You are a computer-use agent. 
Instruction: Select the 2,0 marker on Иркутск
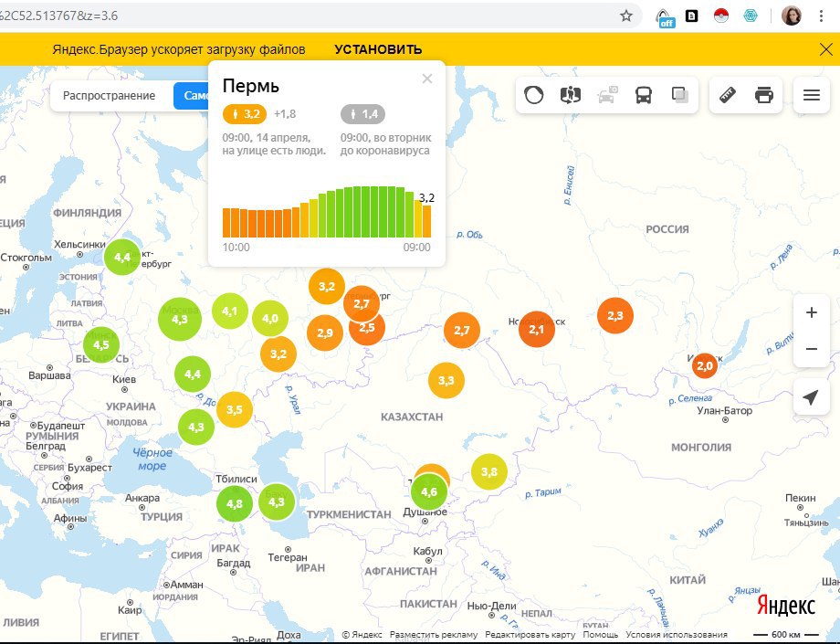(705, 366)
